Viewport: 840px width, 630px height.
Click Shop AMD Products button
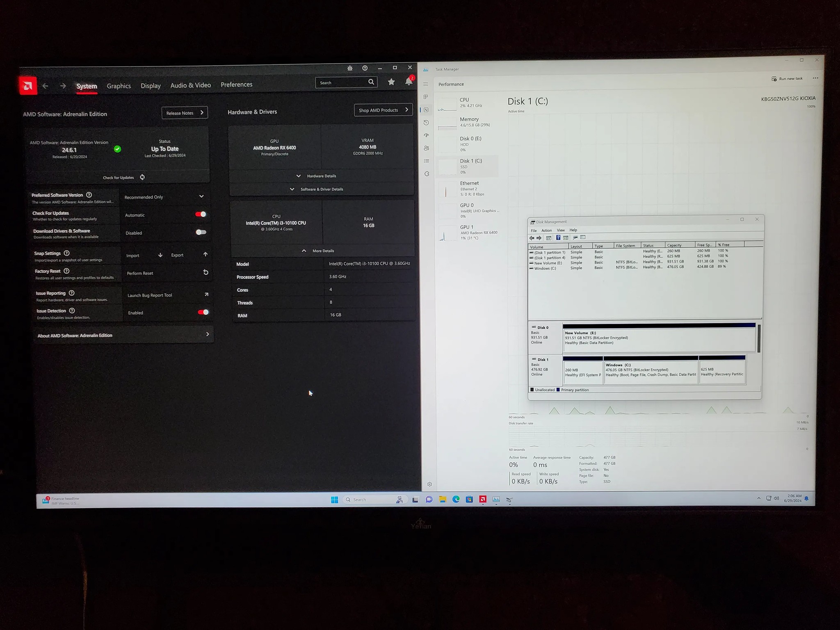click(x=383, y=110)
